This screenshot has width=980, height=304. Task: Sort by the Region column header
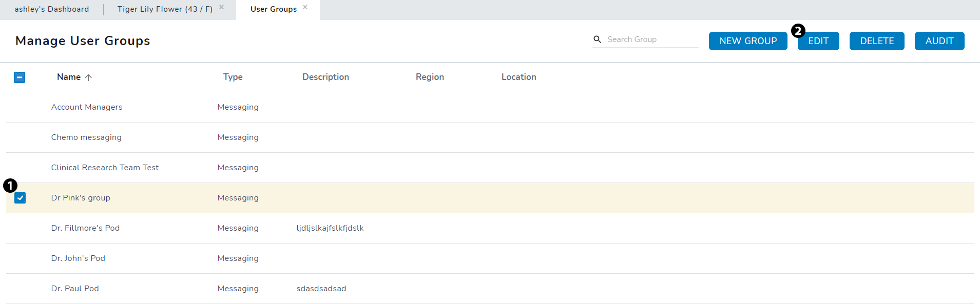430,77
